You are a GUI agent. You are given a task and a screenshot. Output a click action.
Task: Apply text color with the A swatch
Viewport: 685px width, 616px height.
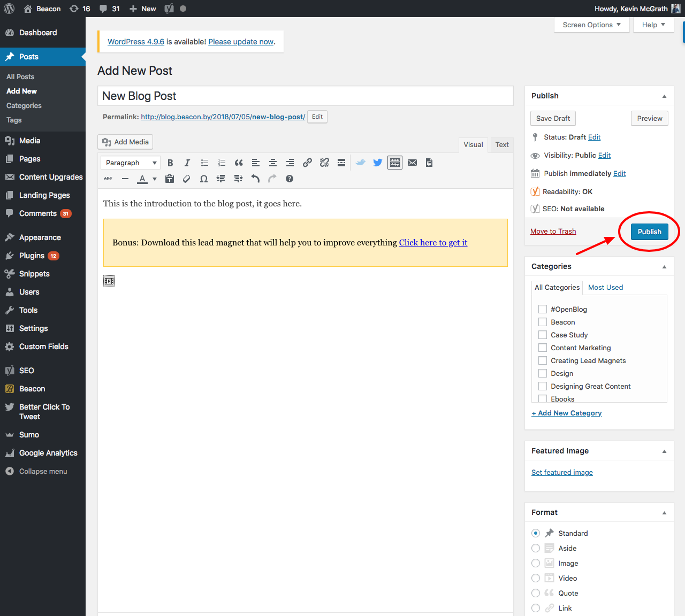[142, 179]
